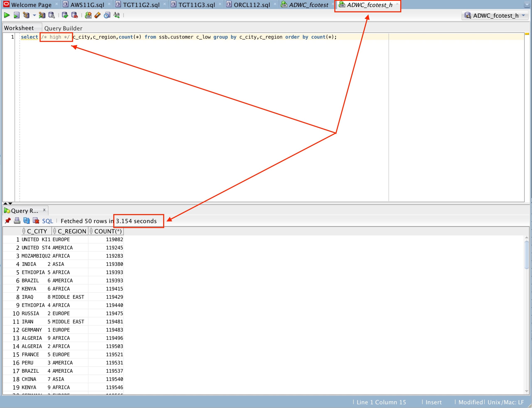Expand the editor tab list dropdown
The image size is (532, 408).
(527, 5)
